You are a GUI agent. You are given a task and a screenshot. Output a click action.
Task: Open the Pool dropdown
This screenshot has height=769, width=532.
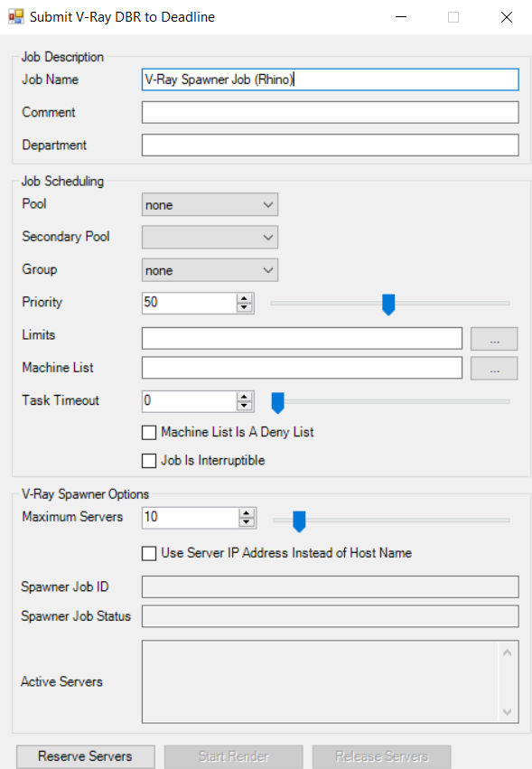pyautogui.click(x=210, y=204)
